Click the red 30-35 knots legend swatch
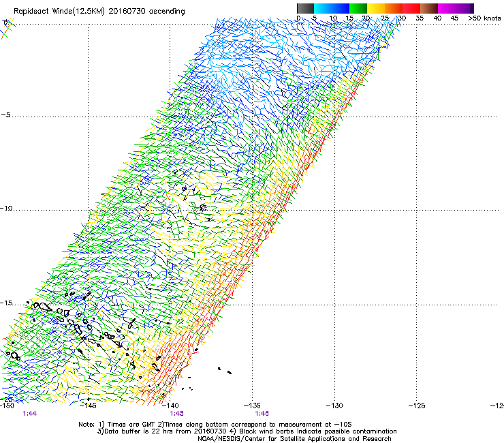 click(411, 8)
